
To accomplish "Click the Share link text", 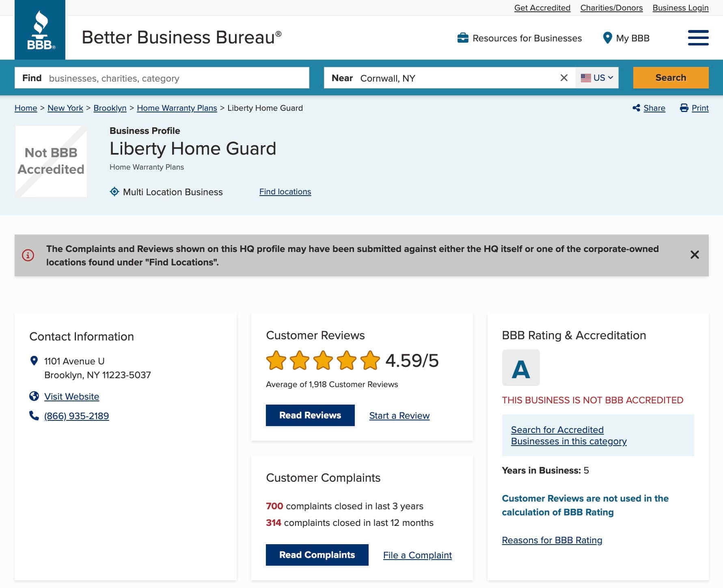I will pyautogui.click(x=654, y=108).
